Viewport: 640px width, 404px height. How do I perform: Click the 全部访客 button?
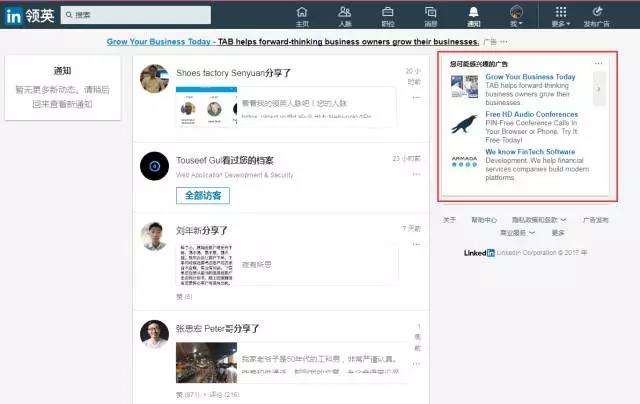tap(203, 195)
